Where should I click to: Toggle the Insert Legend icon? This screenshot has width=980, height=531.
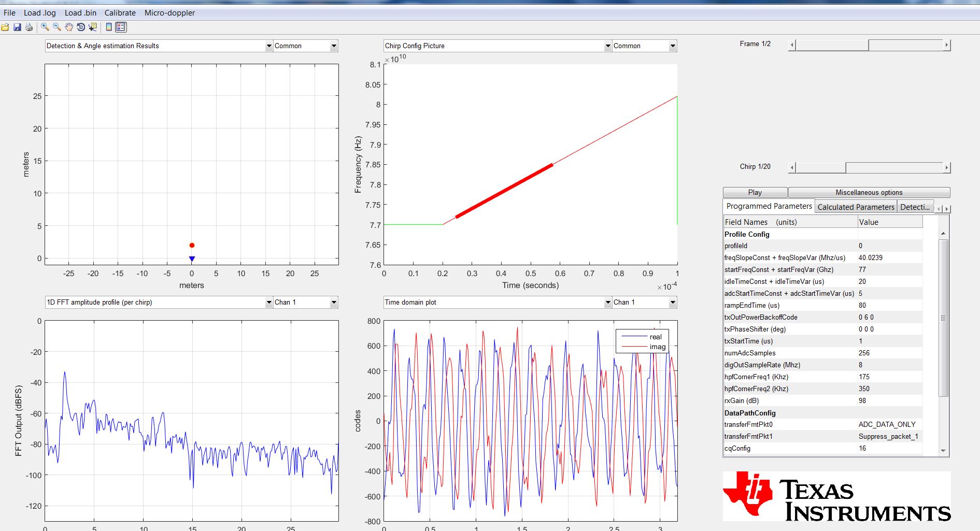point(121,27)
